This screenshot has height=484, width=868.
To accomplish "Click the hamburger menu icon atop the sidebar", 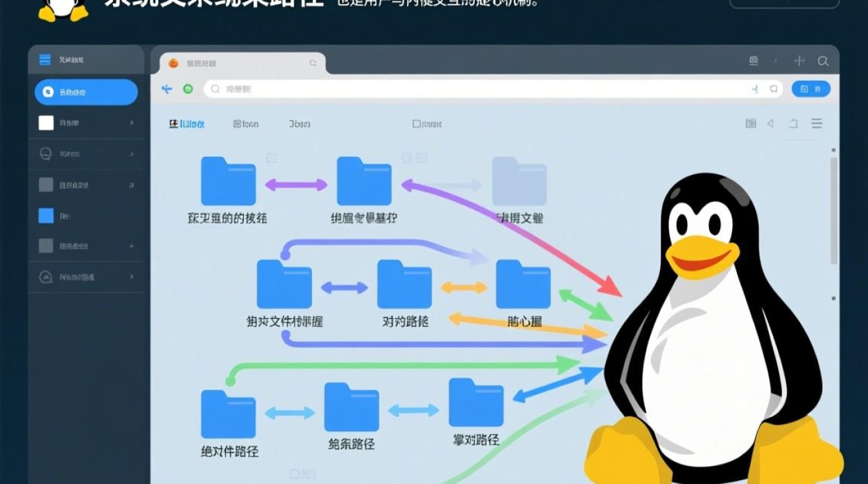I will (45, 59).
